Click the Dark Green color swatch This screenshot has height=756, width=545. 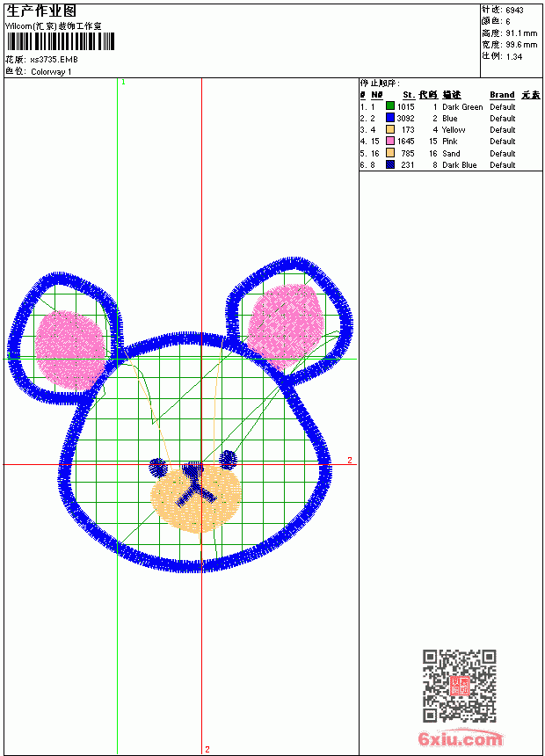point(390,106)
